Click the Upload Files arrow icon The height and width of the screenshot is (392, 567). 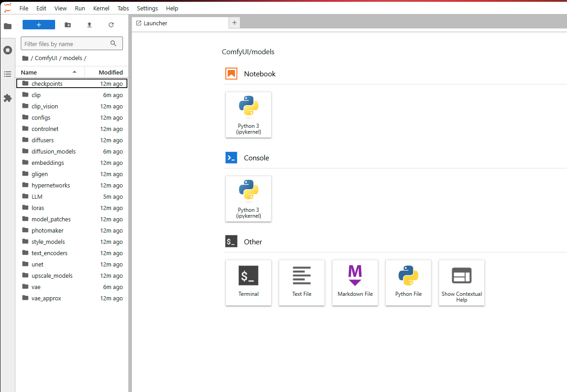[89, 25]
